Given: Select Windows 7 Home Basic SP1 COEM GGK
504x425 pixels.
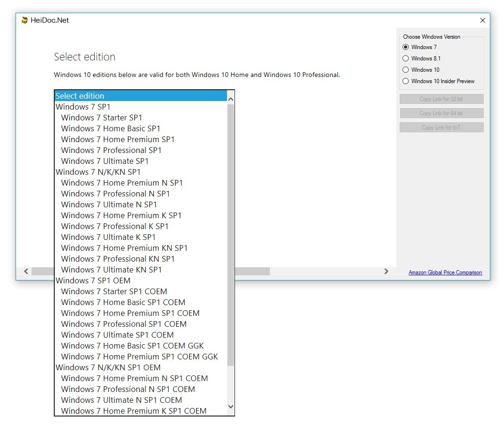Looking at the screenshot, I should [x=141, y=346].
